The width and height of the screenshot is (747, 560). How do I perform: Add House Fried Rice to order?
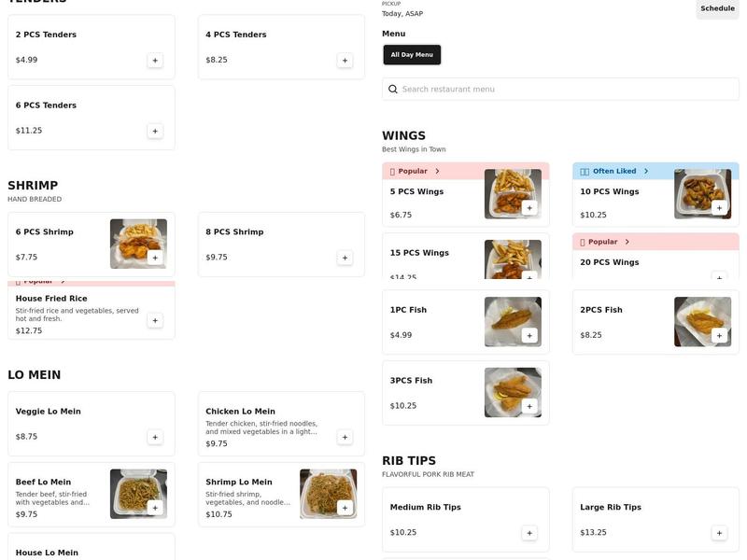tap(155, 320)
